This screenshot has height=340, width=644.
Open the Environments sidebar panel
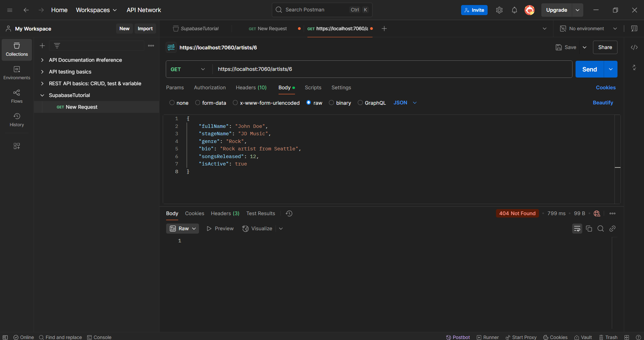tap(17, 73)
